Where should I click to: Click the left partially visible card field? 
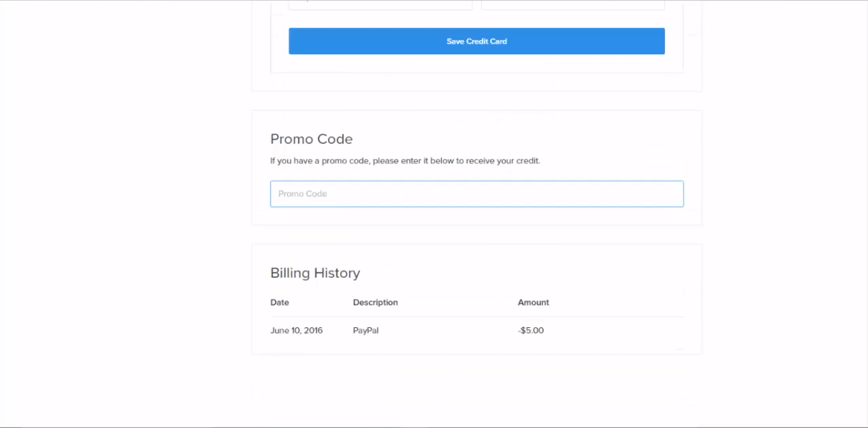(x=380, y=5)
